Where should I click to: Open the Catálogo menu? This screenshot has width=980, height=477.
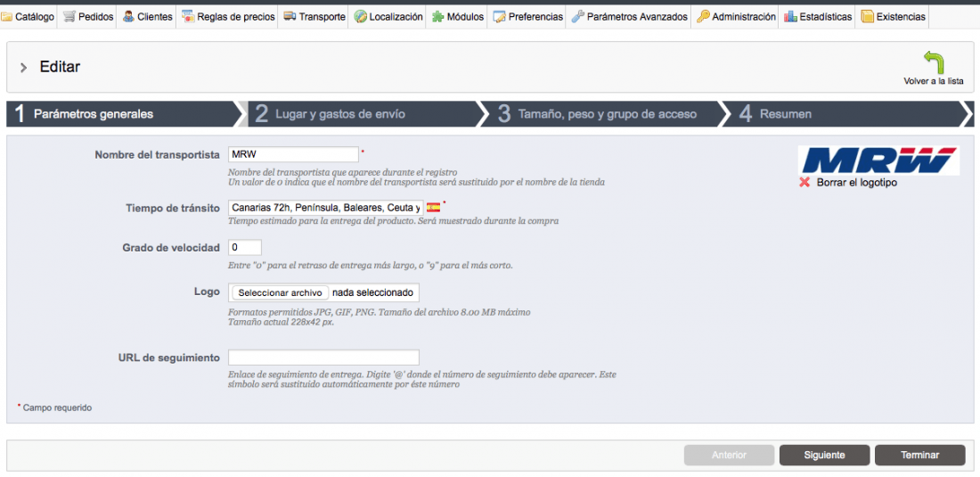pos(29,17)
